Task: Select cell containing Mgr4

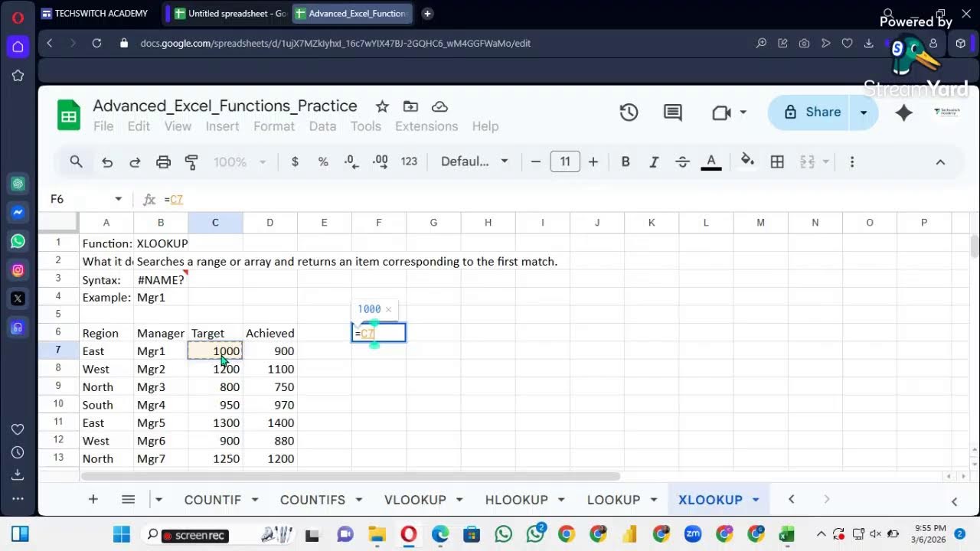Action: 161,405
